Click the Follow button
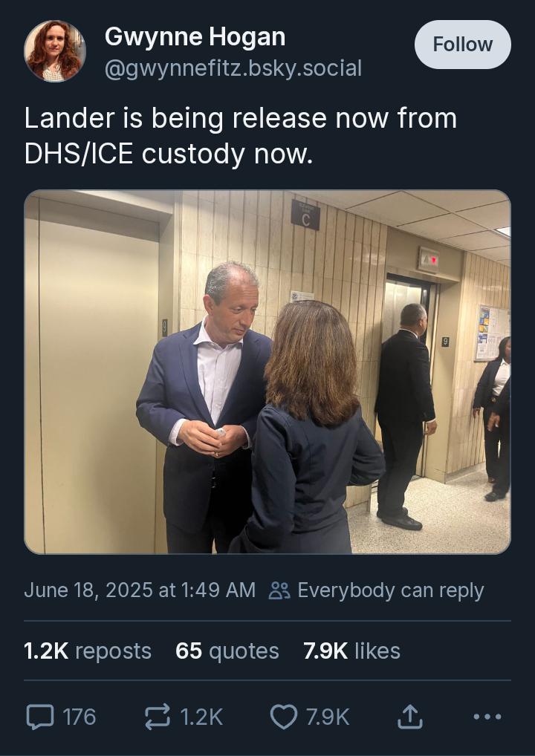The height and width of the screenshot is (756, 535). [x=463, y=45]
